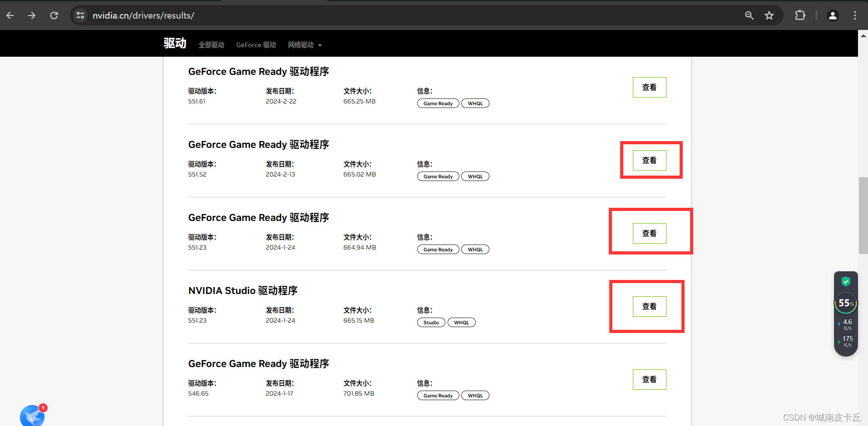Image resolution: width=868 pixels, height=426 pixels.
Task: Click 查看 for NVIDIA Studio driver 551.23
Action: tap(649, 306)
